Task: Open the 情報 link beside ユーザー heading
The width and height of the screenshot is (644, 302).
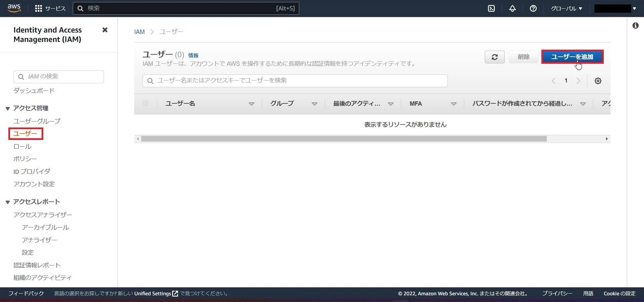Action: tap(193, 55)
